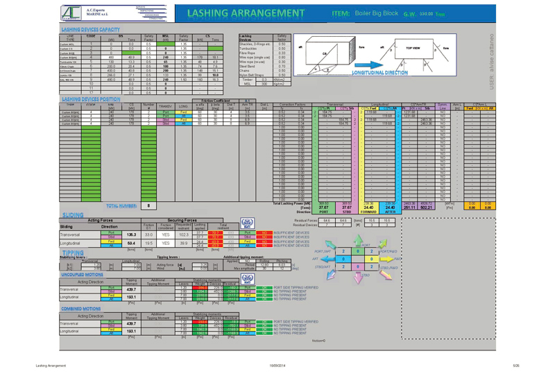
Task: Click the IMO logo in the Sliding section
Action: click(247, 223)
